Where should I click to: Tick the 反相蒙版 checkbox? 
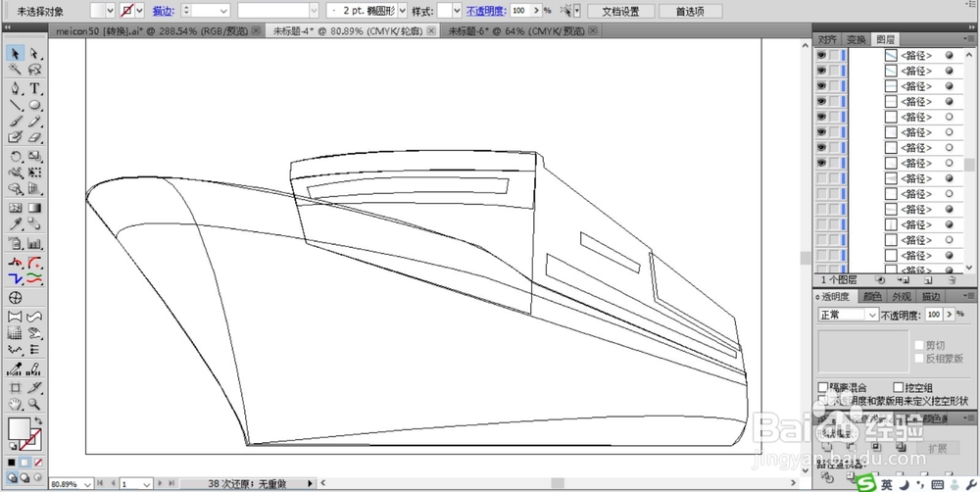click(919, 358)
